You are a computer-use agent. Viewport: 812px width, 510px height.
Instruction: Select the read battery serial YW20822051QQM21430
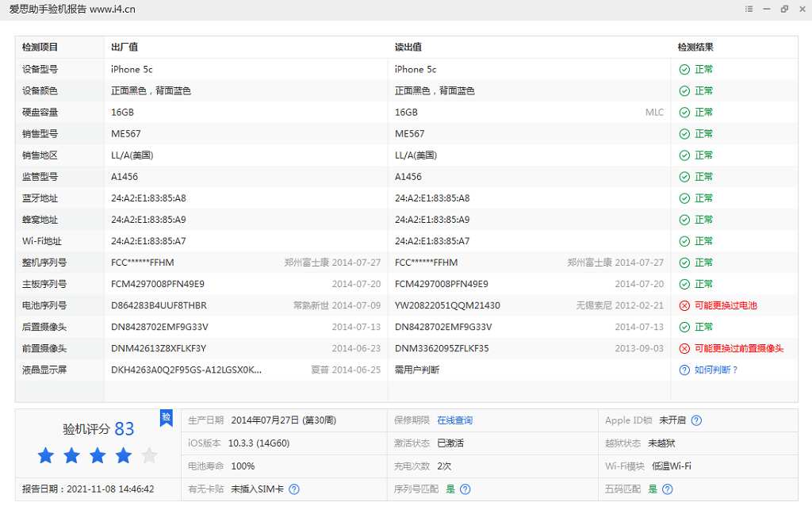click(x=447, y=305)
